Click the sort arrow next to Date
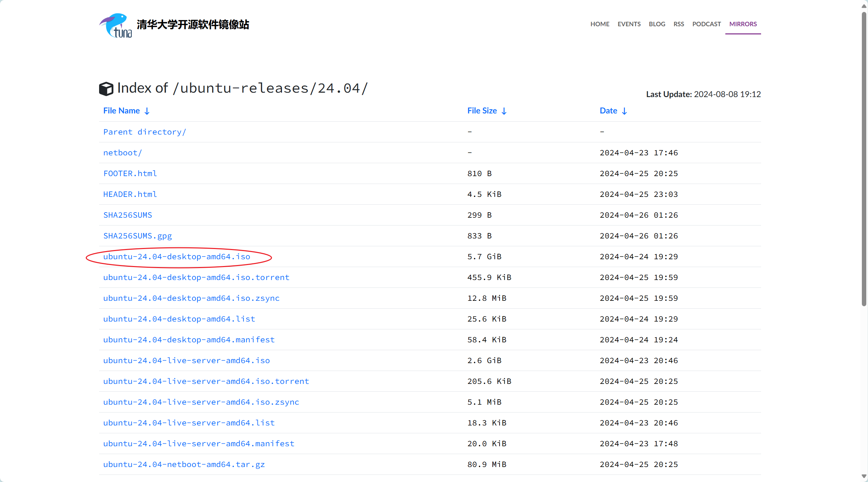 pos(625,111)
